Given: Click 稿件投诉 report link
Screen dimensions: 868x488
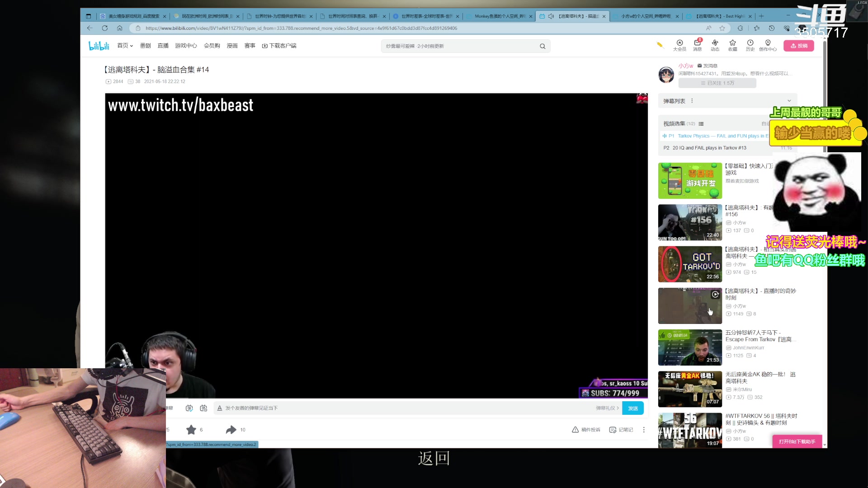Looking at the screenshot, I should [x=586, y=430].
